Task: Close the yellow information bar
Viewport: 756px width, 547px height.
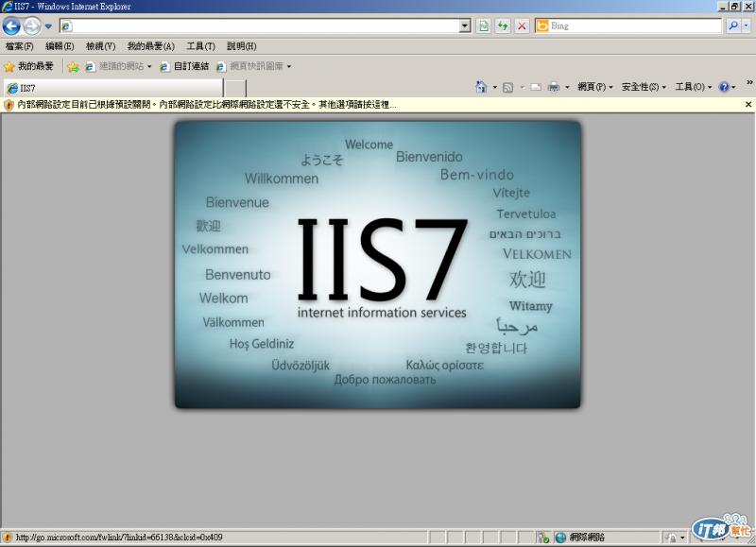Action: (748, 104)
